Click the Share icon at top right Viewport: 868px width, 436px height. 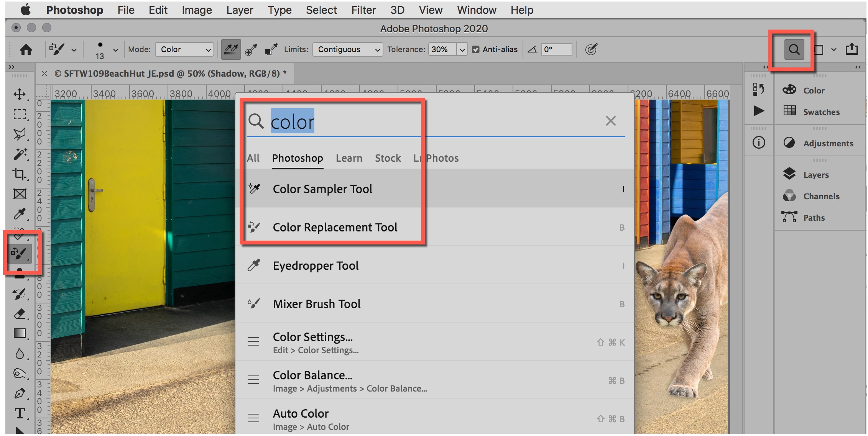tap(852, 49)
